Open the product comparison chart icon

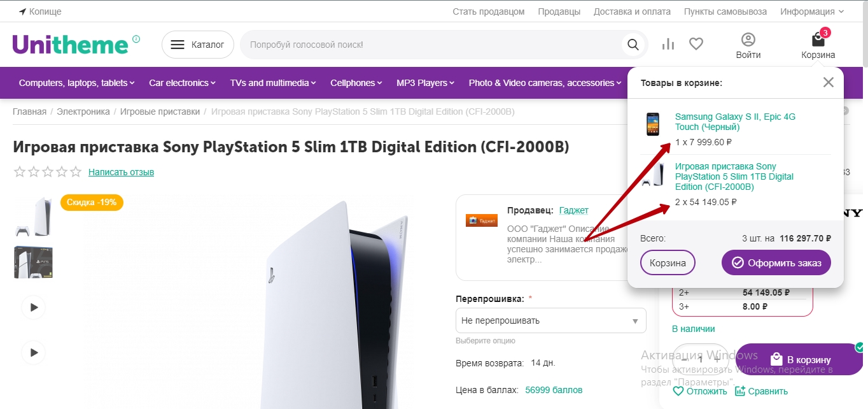point(668,44)
